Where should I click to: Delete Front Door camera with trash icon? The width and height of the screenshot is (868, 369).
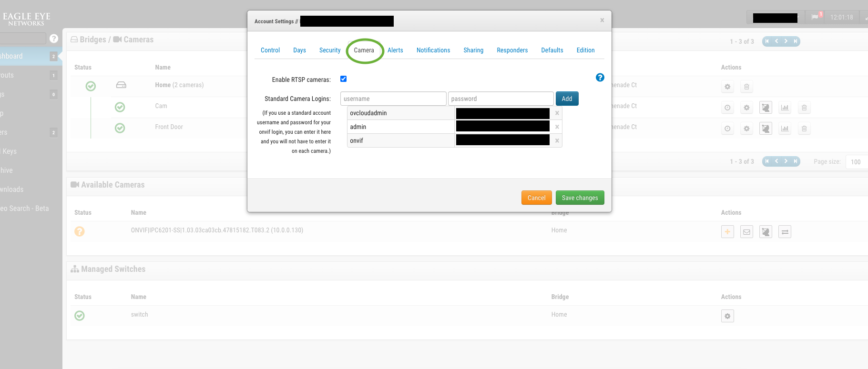[x=804, y=129]
